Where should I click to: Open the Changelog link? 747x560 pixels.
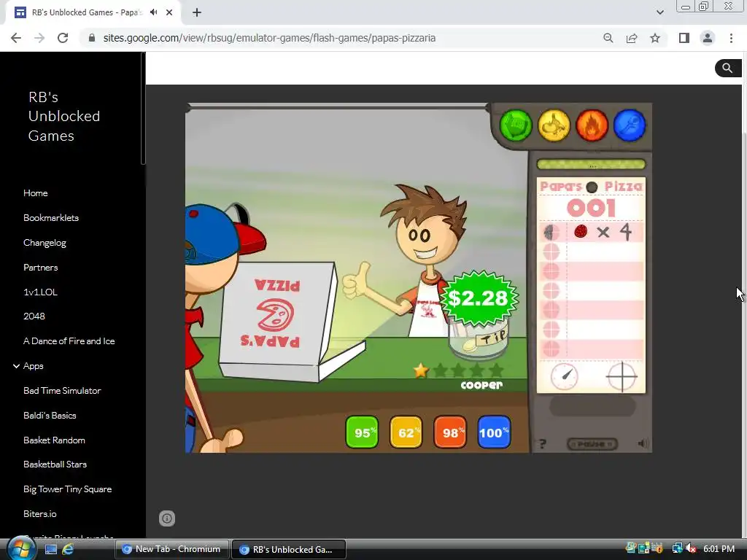(x=44, y=242)
